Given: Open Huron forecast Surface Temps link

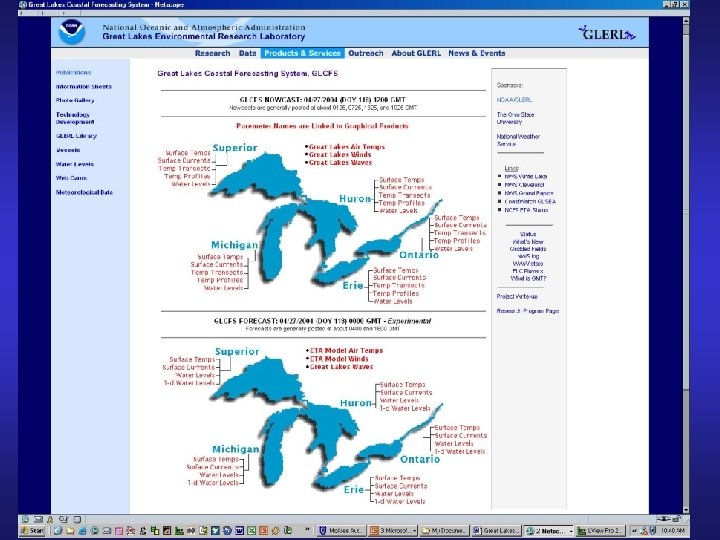Looking at the screenshot, I should point(403,385).
